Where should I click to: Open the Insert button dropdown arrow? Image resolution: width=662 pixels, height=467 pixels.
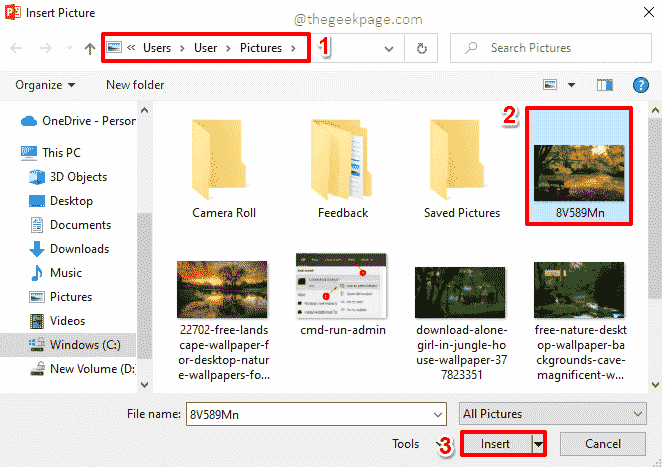pos(538,444)
